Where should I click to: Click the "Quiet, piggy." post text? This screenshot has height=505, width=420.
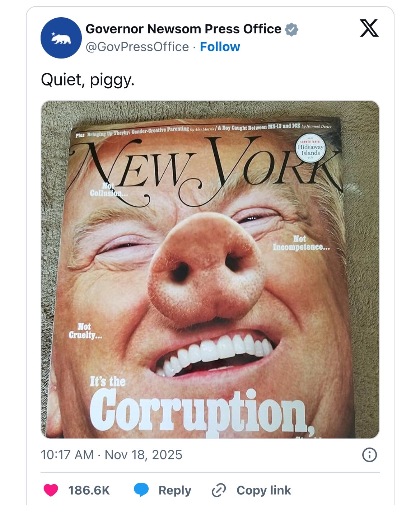point(88,79)
